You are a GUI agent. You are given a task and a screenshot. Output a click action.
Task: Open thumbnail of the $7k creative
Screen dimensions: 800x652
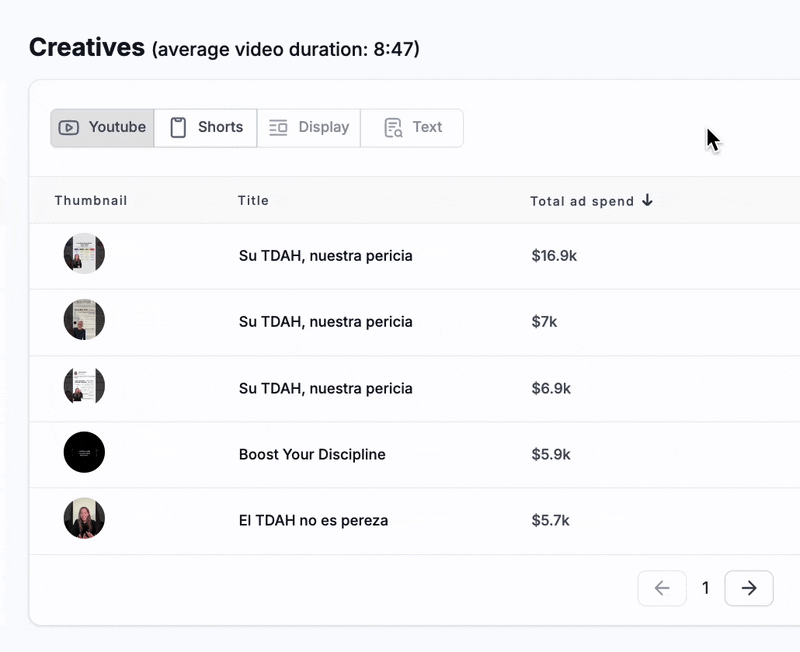tap(84, 320)
